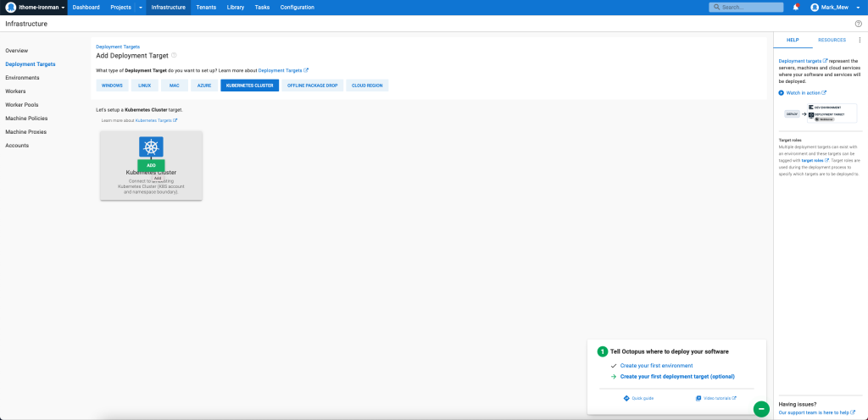Screen dimensions: 868x420
Task: Expand the Mark_Mew user menu arrow
Action: pyautogui.click(x=858, y=8)
